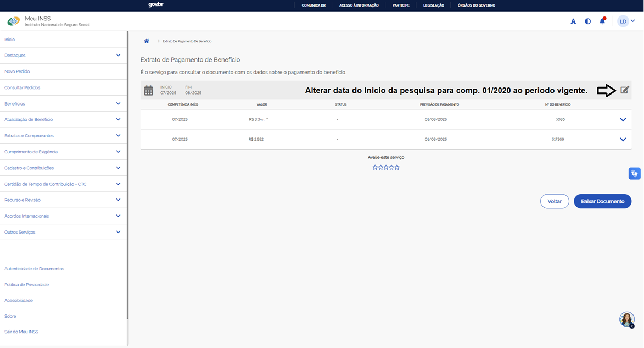Open the virtual assistant avatar chat

[627, 319]
